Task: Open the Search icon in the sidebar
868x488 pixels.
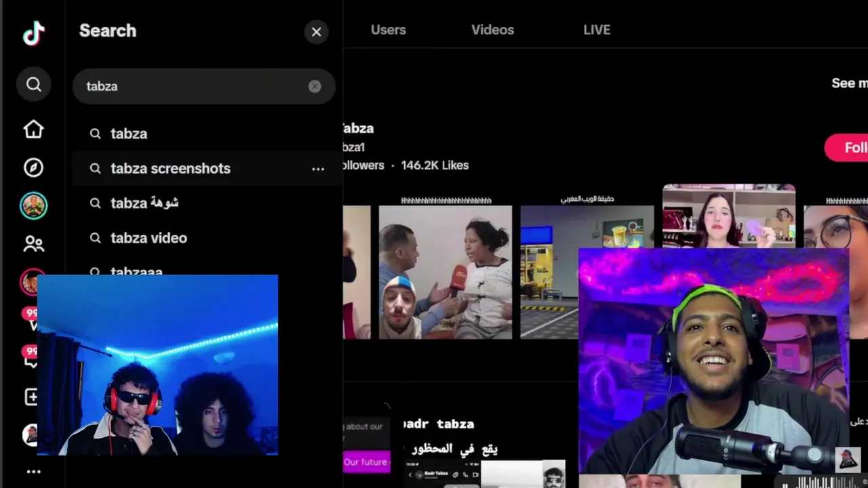Action: pyautogui.click(x=33, y=85)
